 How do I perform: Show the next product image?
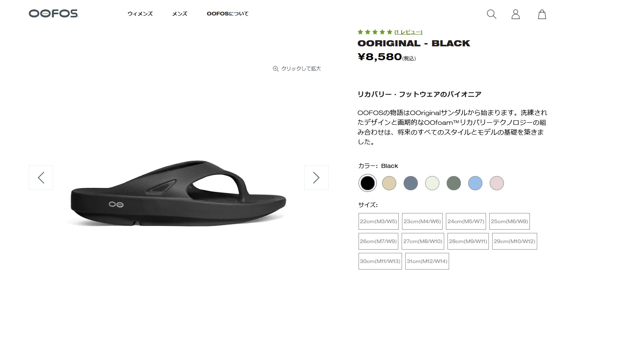click(x=316, y=178)
